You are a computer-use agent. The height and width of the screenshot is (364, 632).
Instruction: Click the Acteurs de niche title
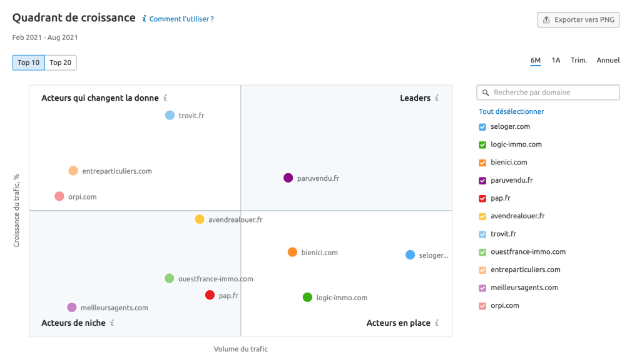click(73, 323)
